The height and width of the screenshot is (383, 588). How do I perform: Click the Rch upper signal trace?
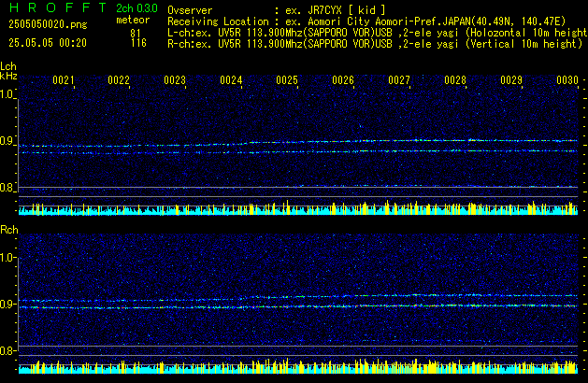coord(298,298)
